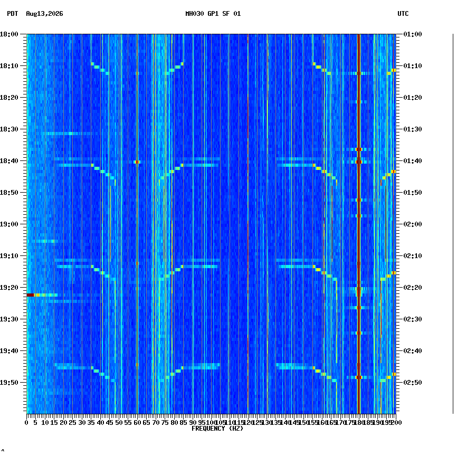476x456 pixels.
Task: Click the 10 Hz axis tick label
Action: pos(45,423)
